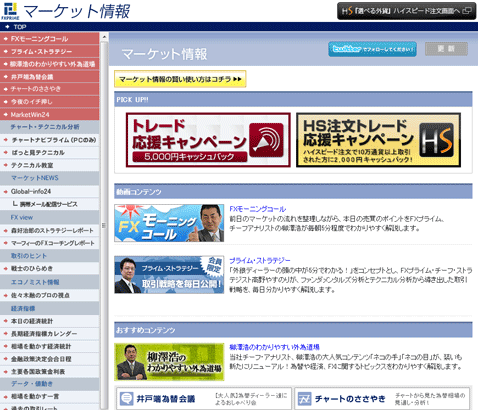
Task: Open the blue FXモーニングコール title link
Action: 258,209
